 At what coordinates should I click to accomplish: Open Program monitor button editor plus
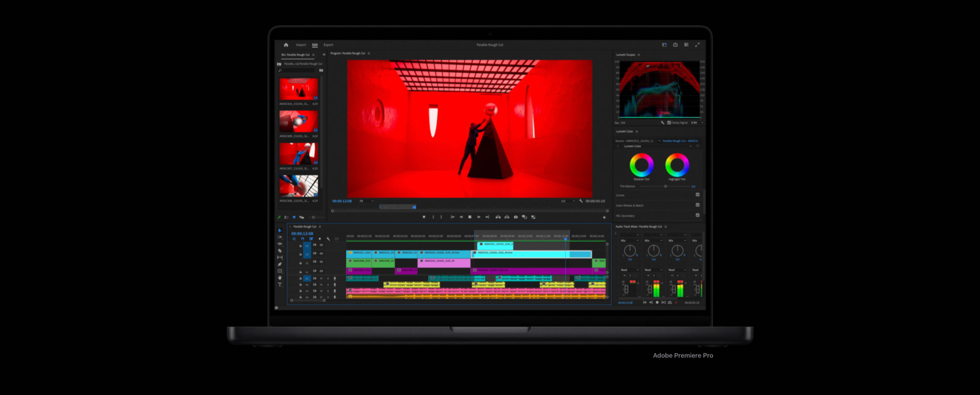pos(604,217)
